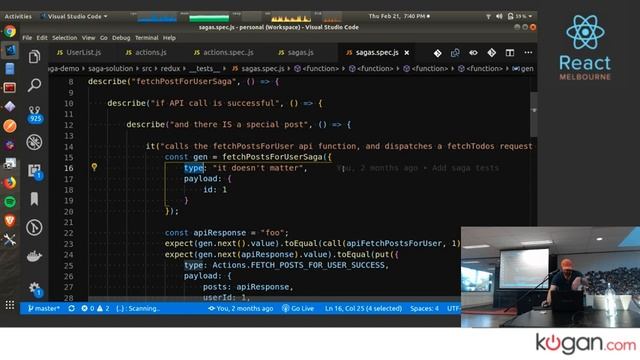Screen dimensions: 640x360
Task: Select the src breadcrumb segment
Action: 147,69
